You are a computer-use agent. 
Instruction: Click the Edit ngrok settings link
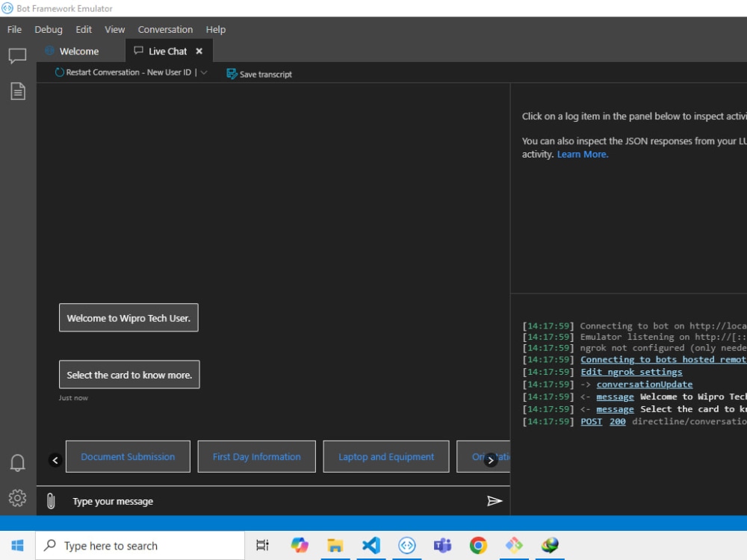pos(631,371)
